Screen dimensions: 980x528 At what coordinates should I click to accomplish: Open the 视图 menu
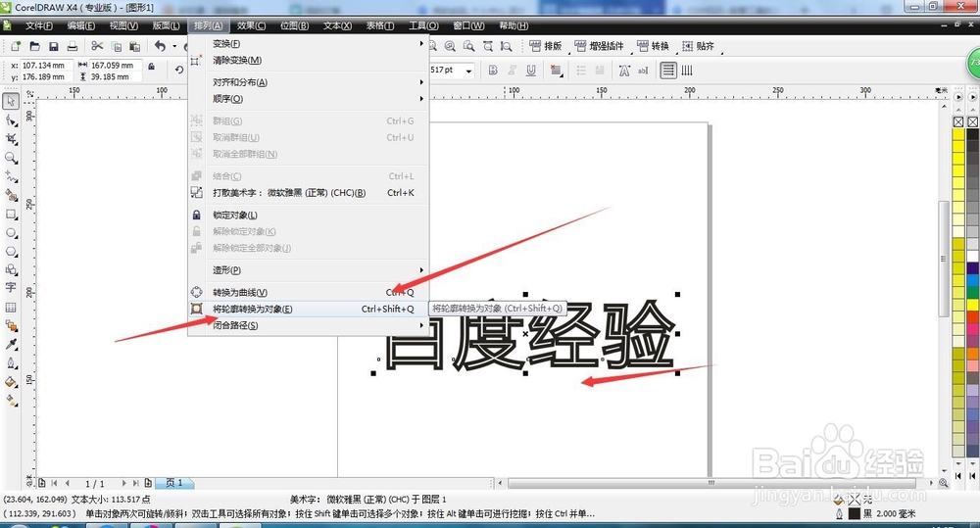[x=123, y=25]
